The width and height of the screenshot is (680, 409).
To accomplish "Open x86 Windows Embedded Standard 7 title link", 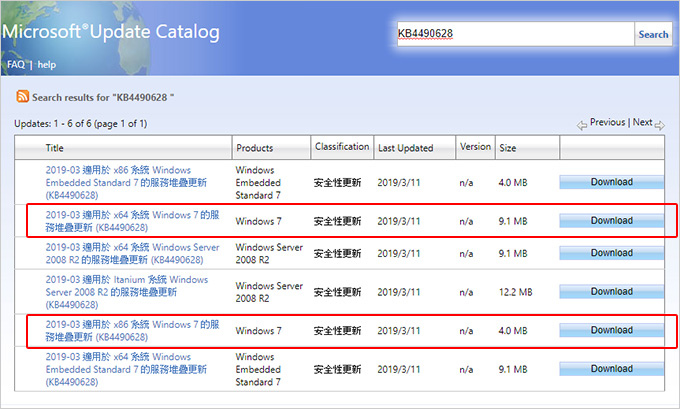I will (126, 183).
